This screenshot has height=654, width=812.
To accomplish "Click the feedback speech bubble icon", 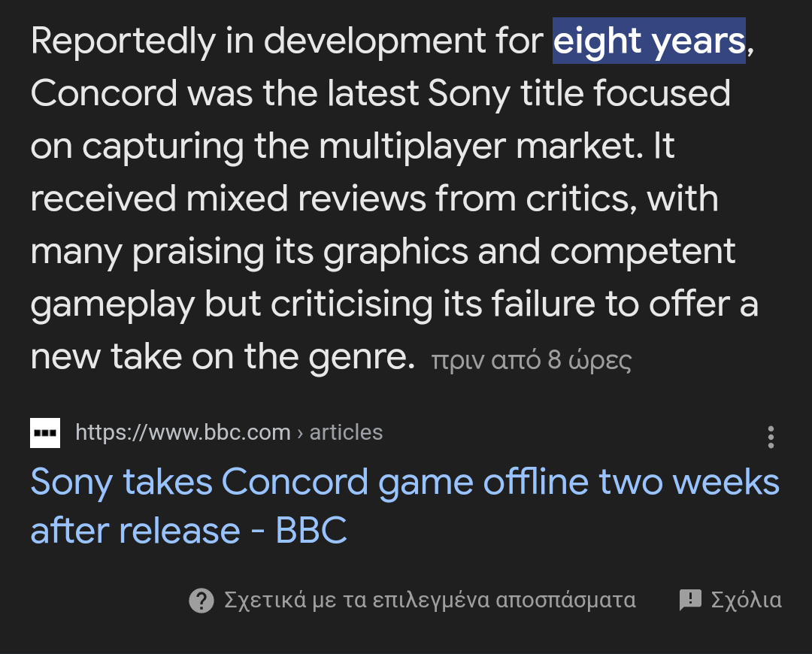I will pos(690,600).
